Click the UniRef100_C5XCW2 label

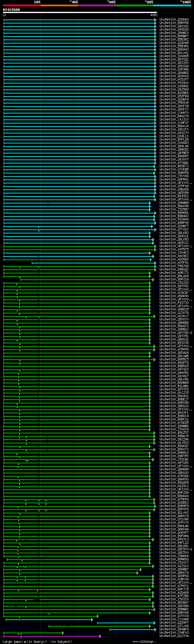click(x=174, y=460)
